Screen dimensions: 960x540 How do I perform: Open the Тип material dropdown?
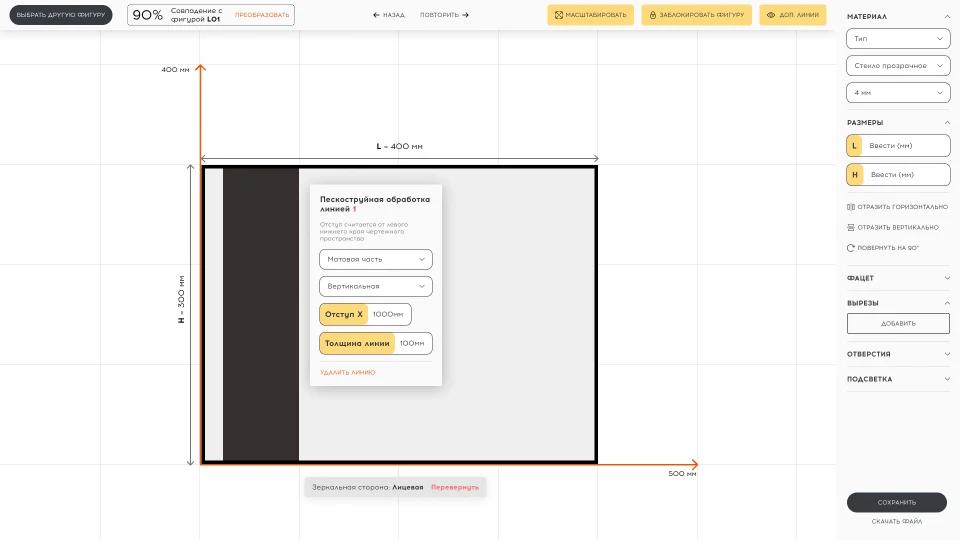coord(898,39)
